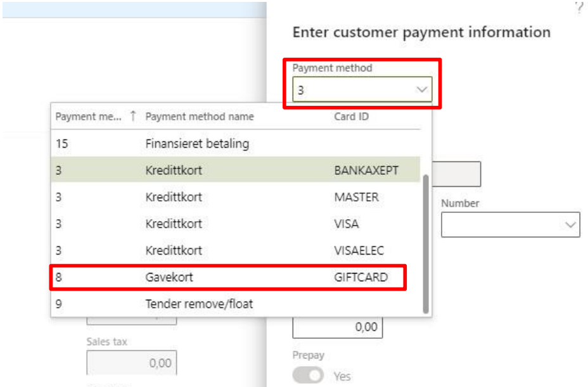
Task: Click the Payment method name column header
Action: pyautogui.click(x=200, y=117)
